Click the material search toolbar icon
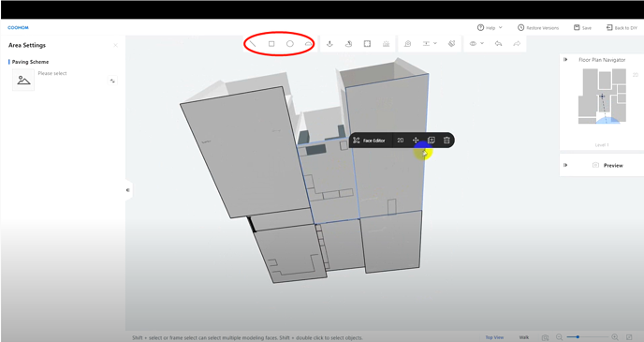 point(407,44)
